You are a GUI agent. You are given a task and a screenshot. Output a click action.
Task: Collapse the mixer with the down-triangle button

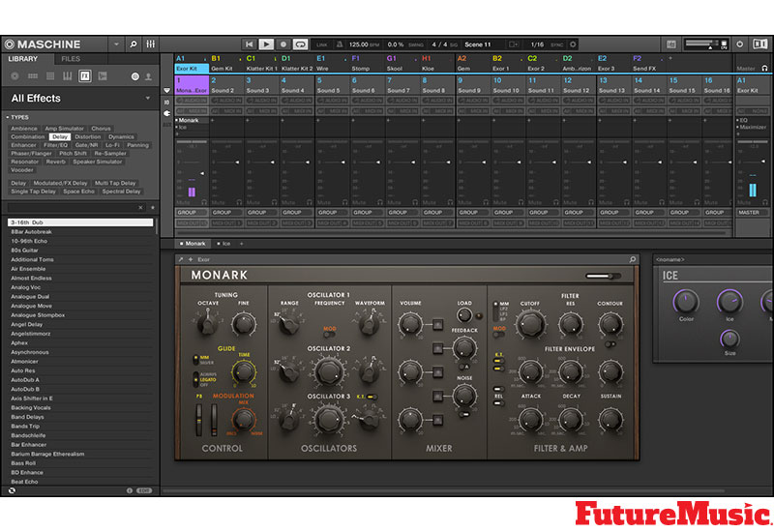tap(166, 91)
